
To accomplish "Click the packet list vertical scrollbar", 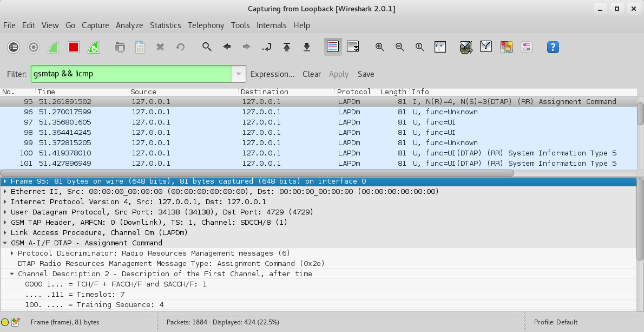I will coord(640,114).
